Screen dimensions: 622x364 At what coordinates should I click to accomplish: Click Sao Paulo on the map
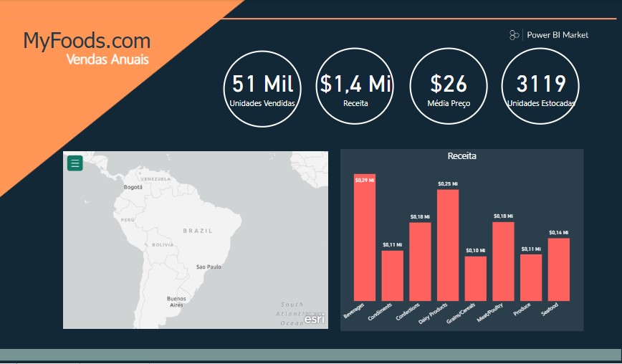tap(209, 267)
